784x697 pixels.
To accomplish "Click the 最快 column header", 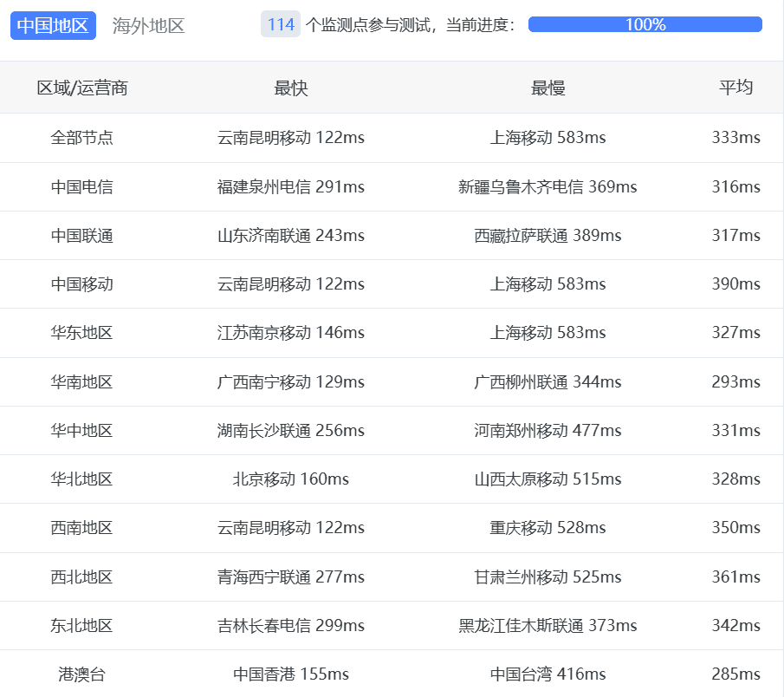I will coord(288,87).
